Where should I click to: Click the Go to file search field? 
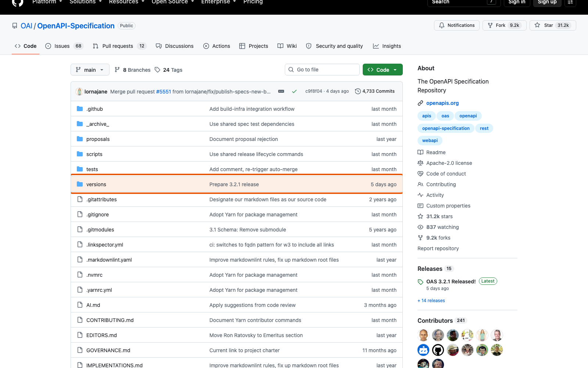322,70
